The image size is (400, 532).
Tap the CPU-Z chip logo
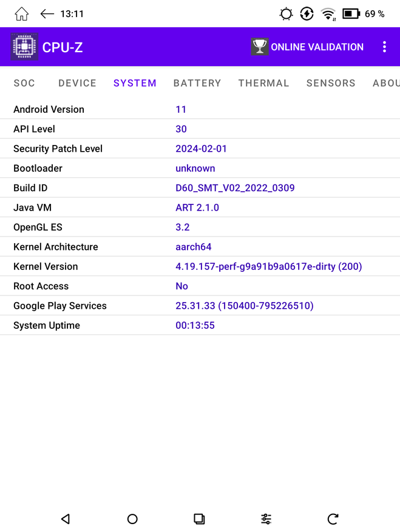[24, 47]
